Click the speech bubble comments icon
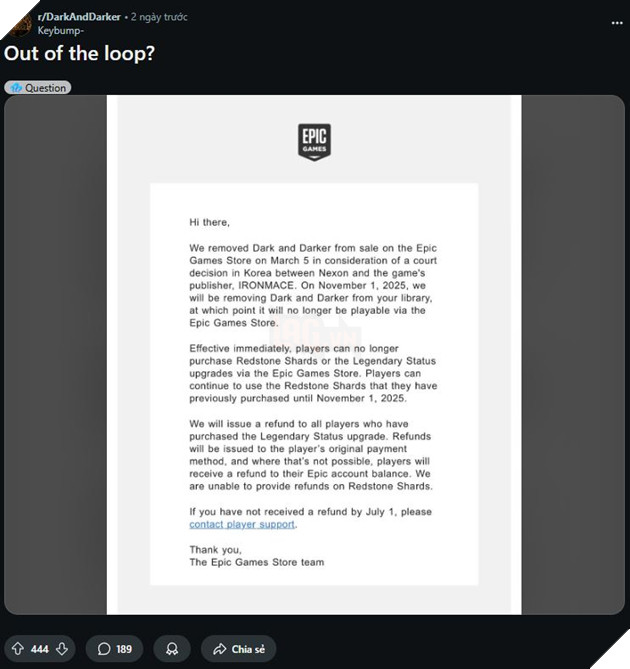Viewport: 630px width, 669px height. [103, 649]
